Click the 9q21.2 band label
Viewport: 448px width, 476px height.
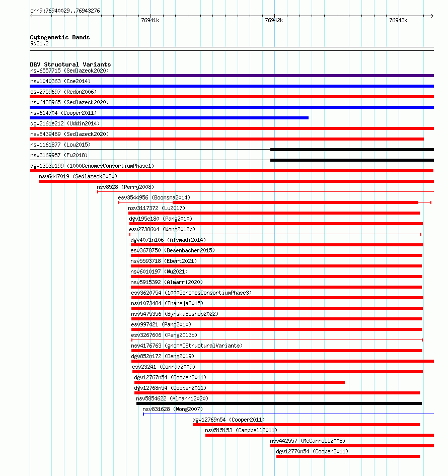39,44
